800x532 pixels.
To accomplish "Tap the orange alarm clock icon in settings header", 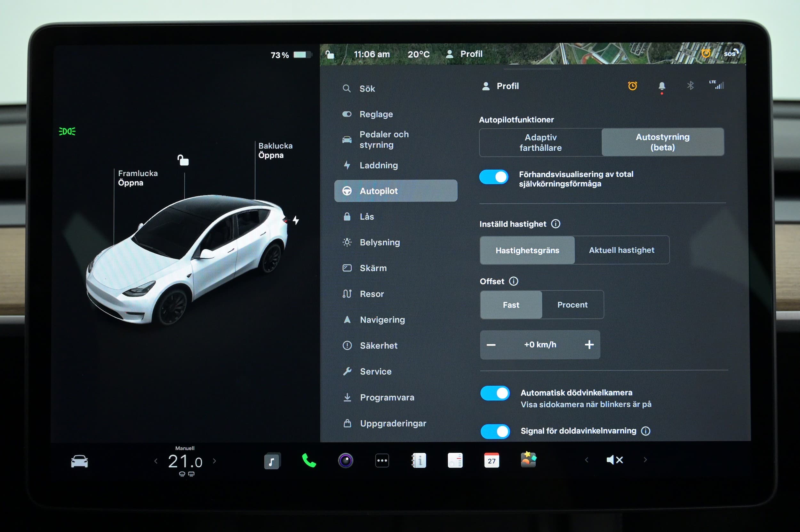I will pyautogui.click(x=632, y=86).
